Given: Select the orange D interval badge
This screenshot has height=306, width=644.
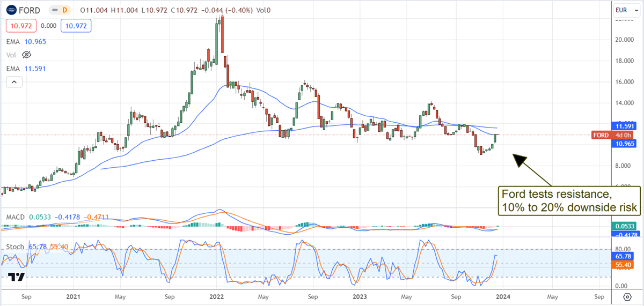Looking at the screenshot, I should tap(66, 10).
